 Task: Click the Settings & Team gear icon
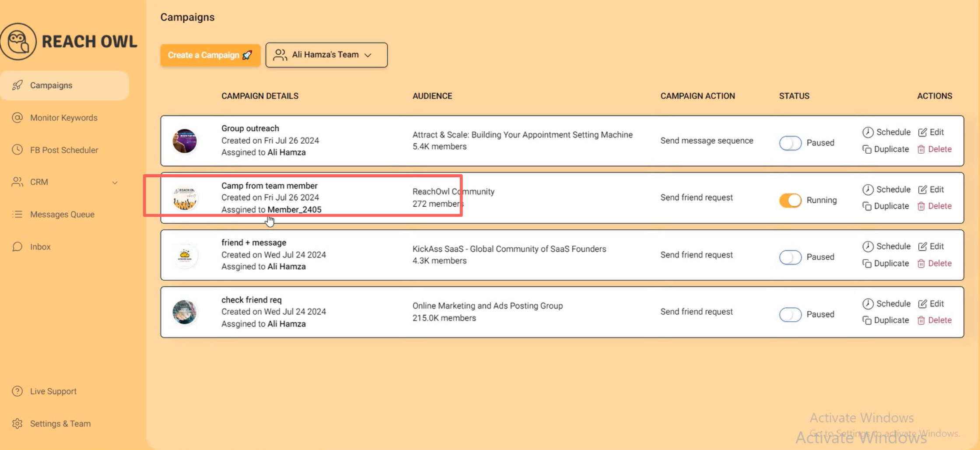[x=17, y=424]
